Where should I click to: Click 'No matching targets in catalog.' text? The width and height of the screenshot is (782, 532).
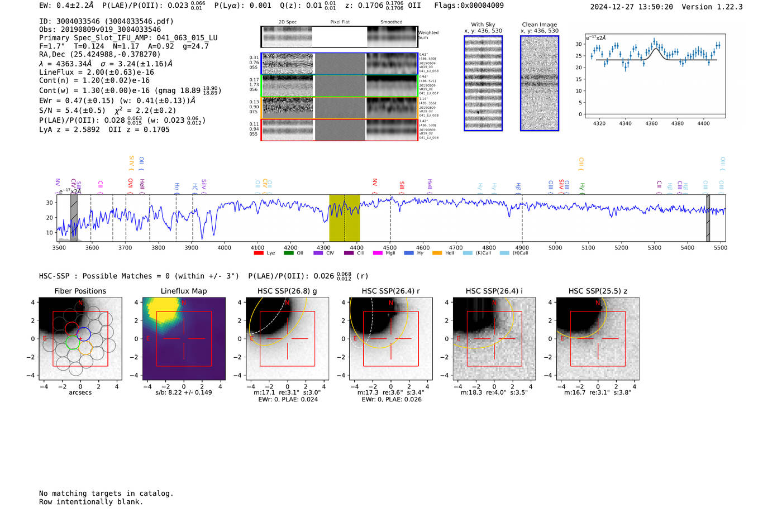(x=106, y=493)
